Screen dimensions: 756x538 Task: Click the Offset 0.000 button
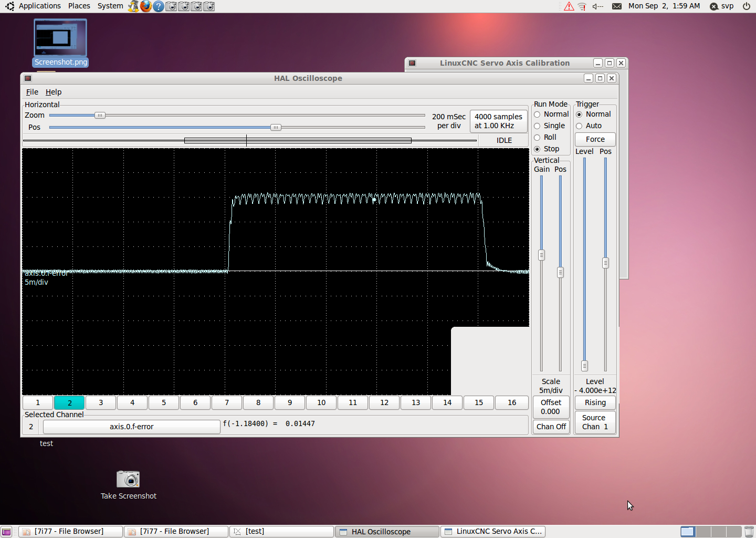[x=551, y=407]
